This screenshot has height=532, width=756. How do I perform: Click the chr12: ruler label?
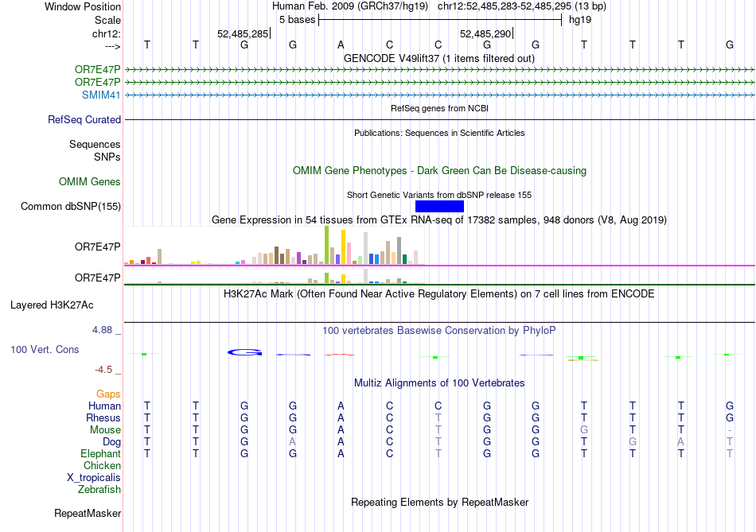(107, 33)
